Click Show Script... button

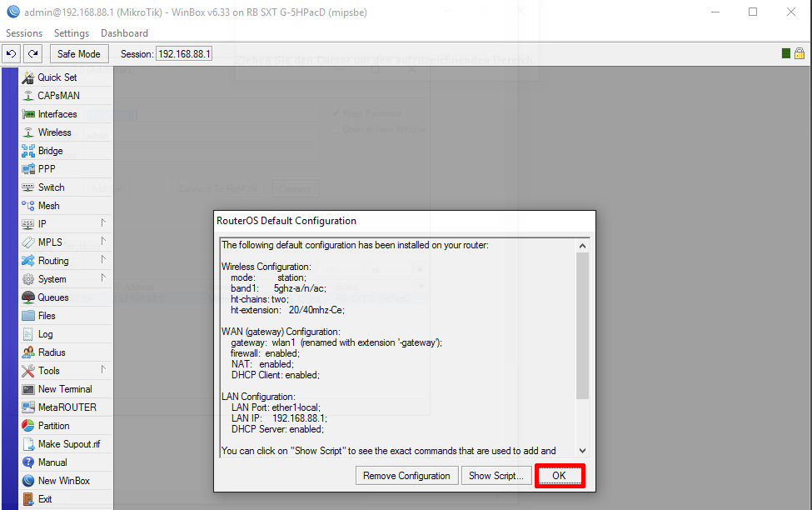(496, 476)
